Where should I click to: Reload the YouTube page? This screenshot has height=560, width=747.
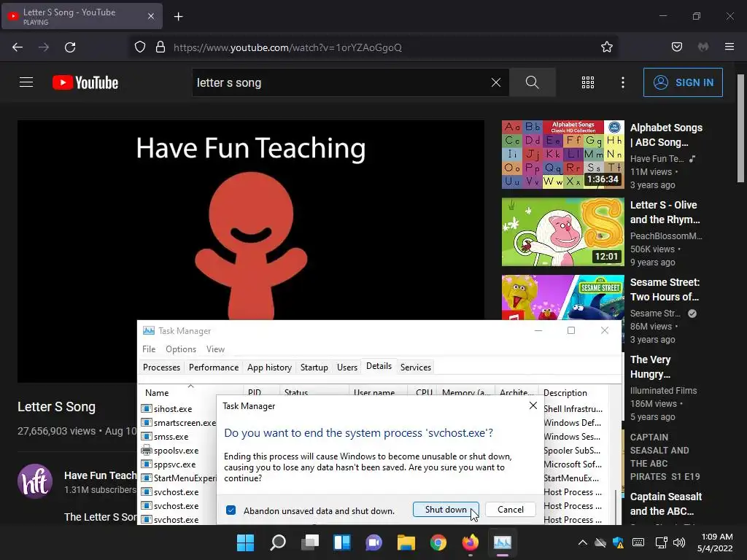(70, 47)
